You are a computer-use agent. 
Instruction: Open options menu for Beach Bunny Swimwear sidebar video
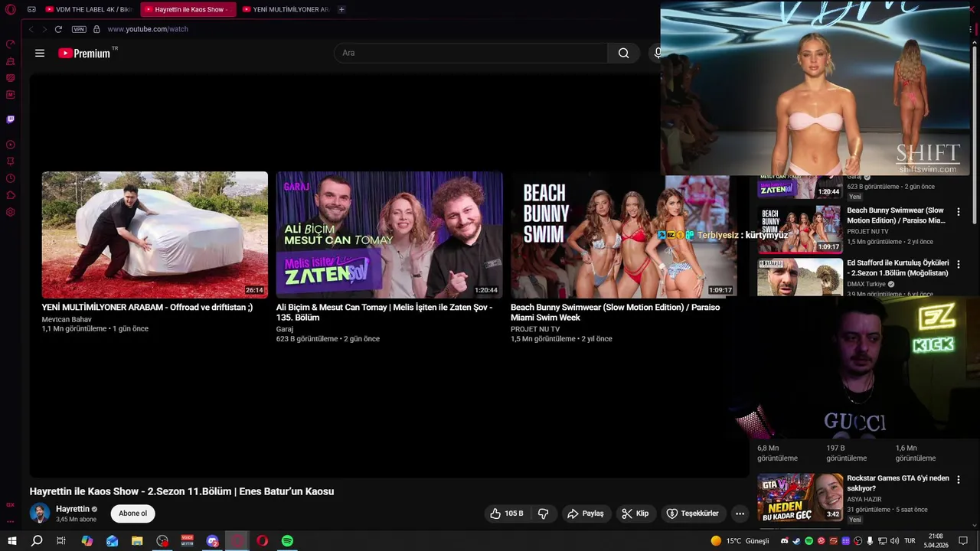958,212
